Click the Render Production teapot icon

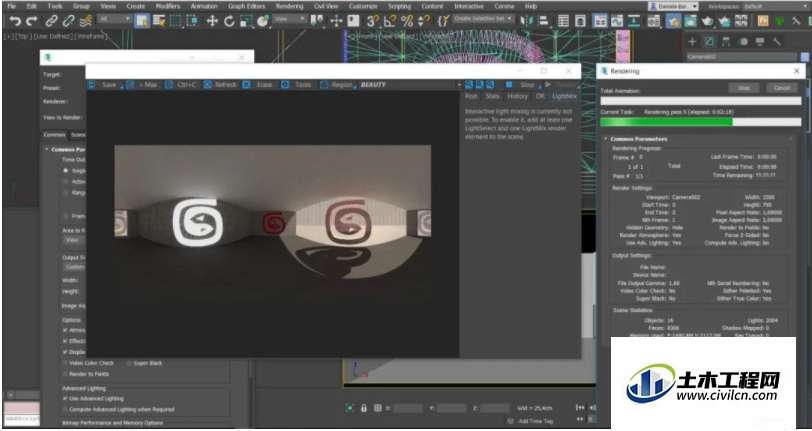click(x=707, y=21)
